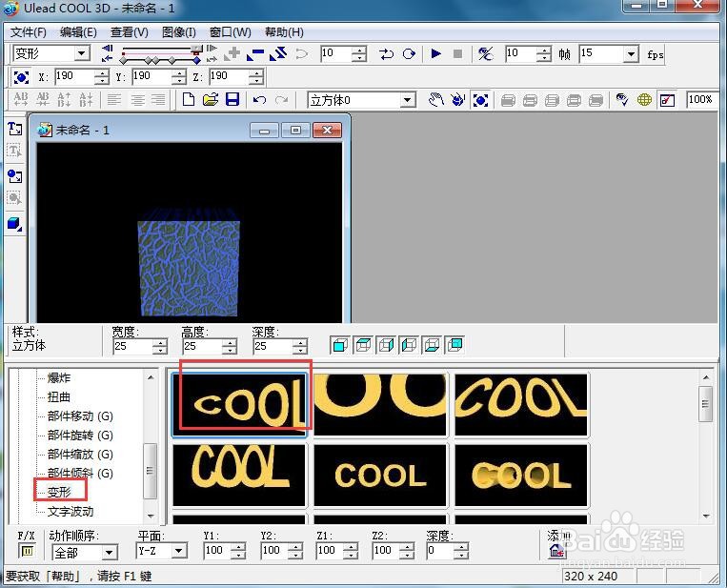The width and height of the screenshot is (727, 588).
Task: Open the fps rate dropdown showing 15
Action: point(630,53)
